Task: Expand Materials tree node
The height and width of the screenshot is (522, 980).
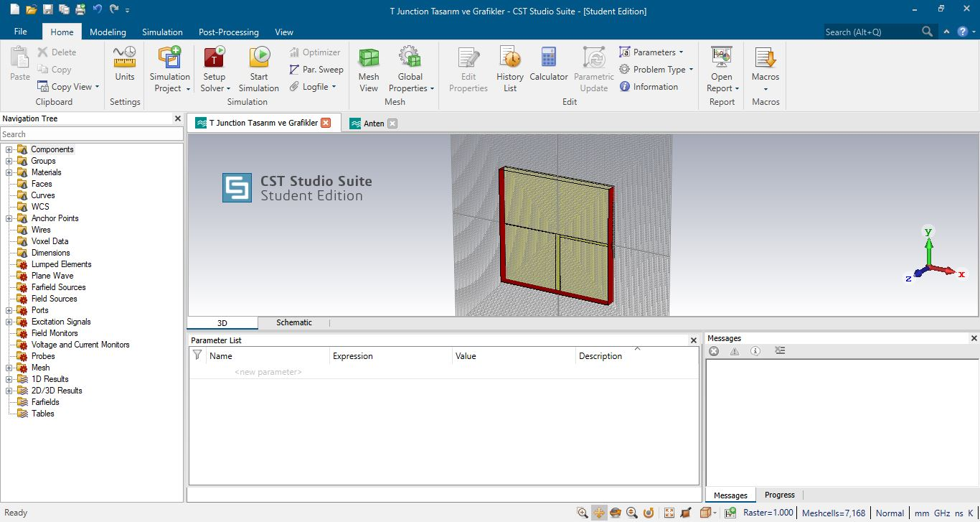Action: coord(9,172)
